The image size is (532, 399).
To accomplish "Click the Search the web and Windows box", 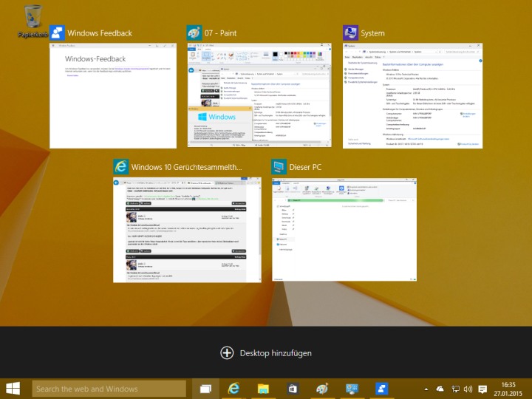I will point(109,389).
